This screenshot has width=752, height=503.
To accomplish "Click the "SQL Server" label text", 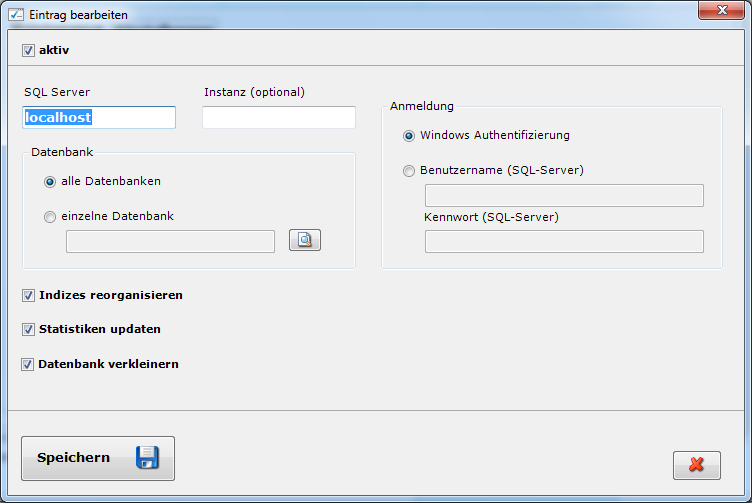I will point(57,92).
